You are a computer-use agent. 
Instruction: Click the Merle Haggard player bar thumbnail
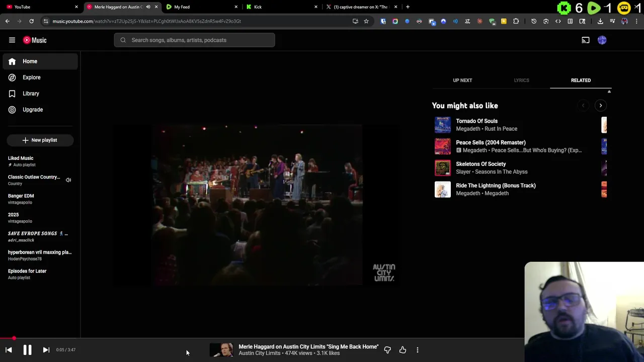(221, 350)
